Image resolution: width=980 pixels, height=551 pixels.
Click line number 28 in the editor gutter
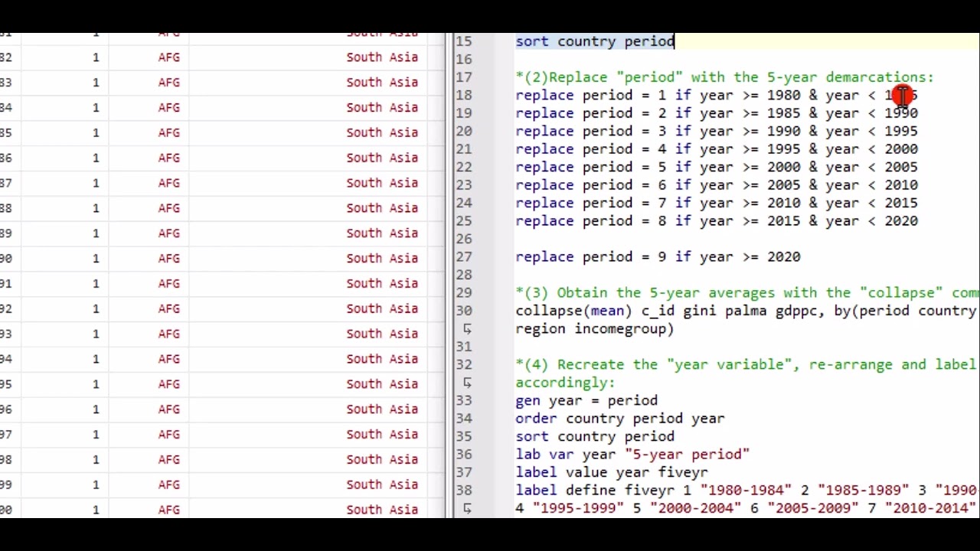click(464, 275)
